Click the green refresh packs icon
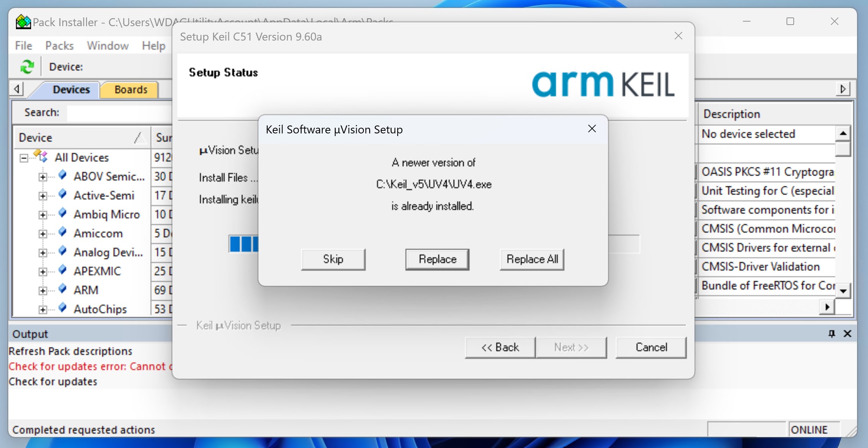This screenshot has height=448, width=868. pos(27,67)
